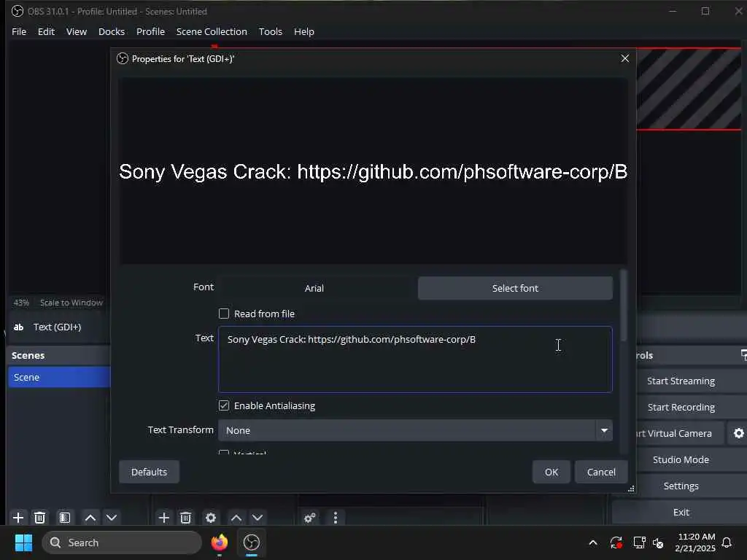
Task: Open the Tools menu
Action: [270, 31]
